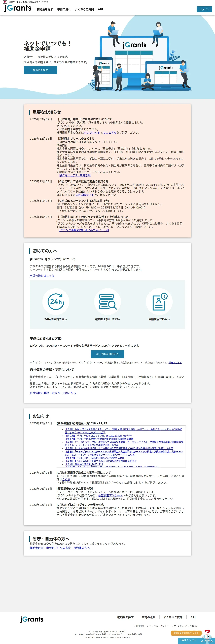Click the search document magnifier icon
The width and height of the screenshot is (215, 644).
(x=107, y=301)
